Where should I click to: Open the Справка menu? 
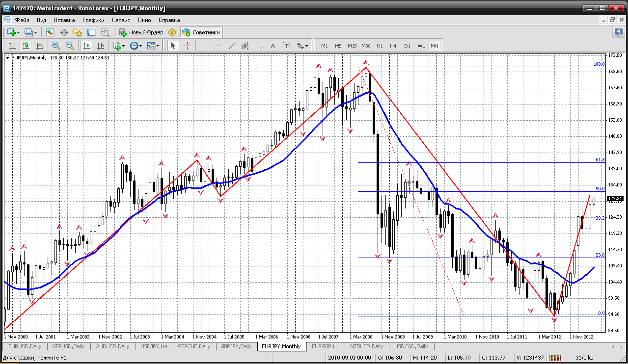[x=169, y=20]
